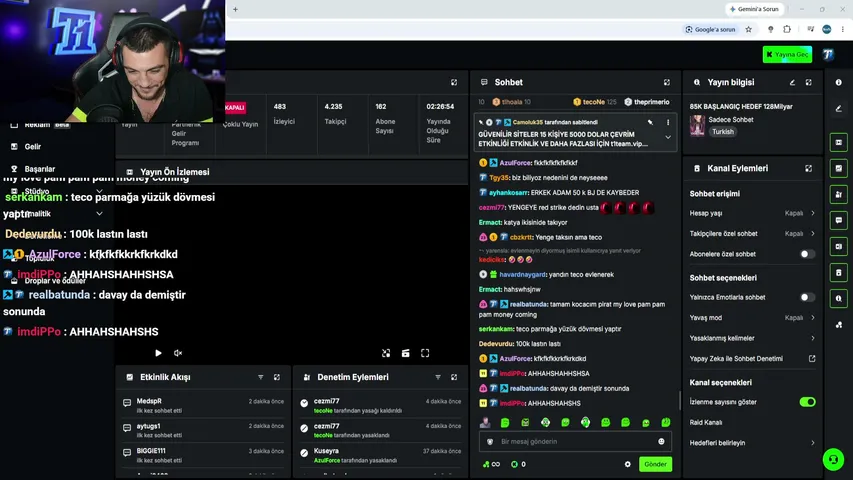Expand the pinned message with its chevron

[668, 138]
